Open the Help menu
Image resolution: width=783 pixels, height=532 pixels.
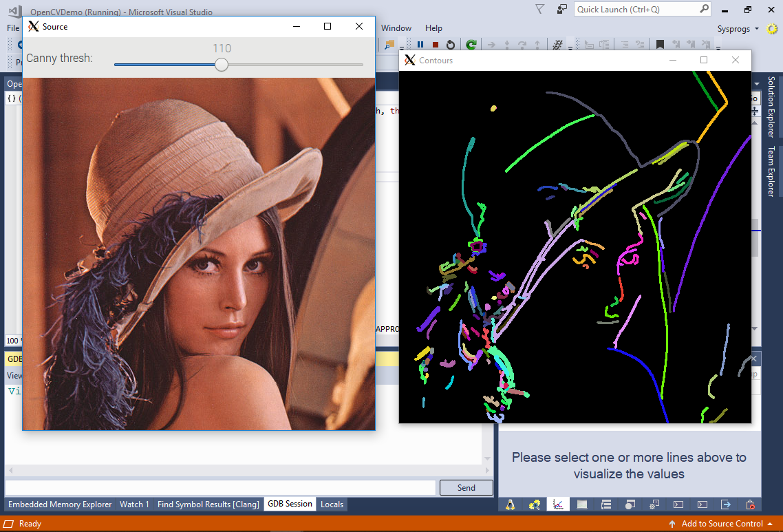tap(433, 28)
